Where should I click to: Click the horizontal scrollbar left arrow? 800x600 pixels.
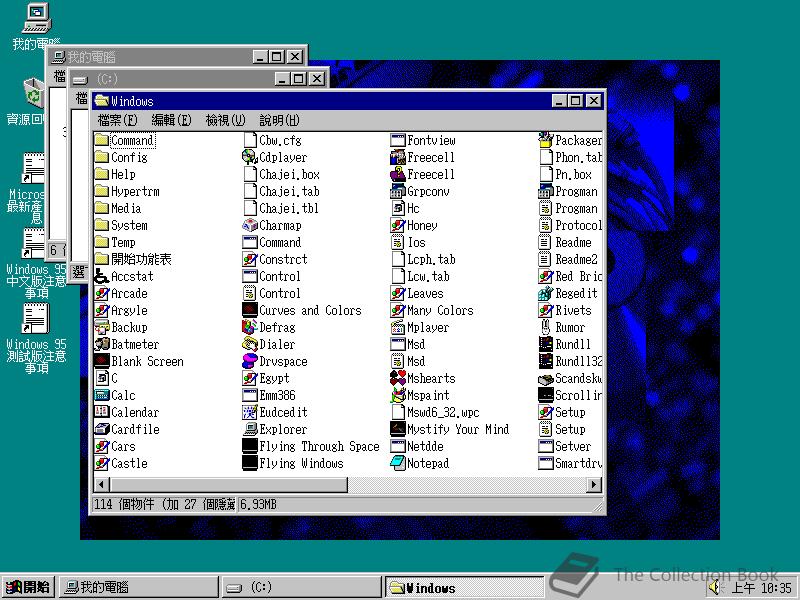pos(102,484)
